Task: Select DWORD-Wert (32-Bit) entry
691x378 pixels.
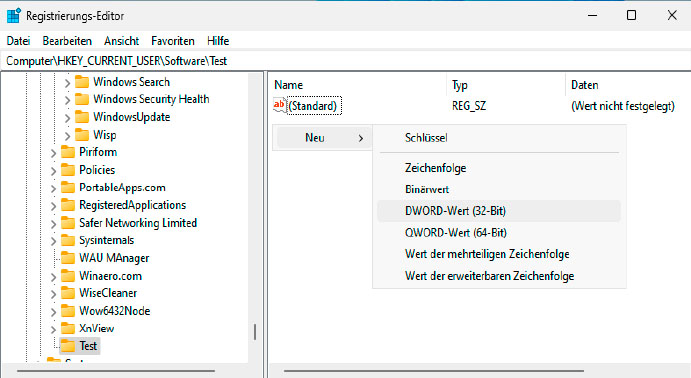Action: (499, 211)
